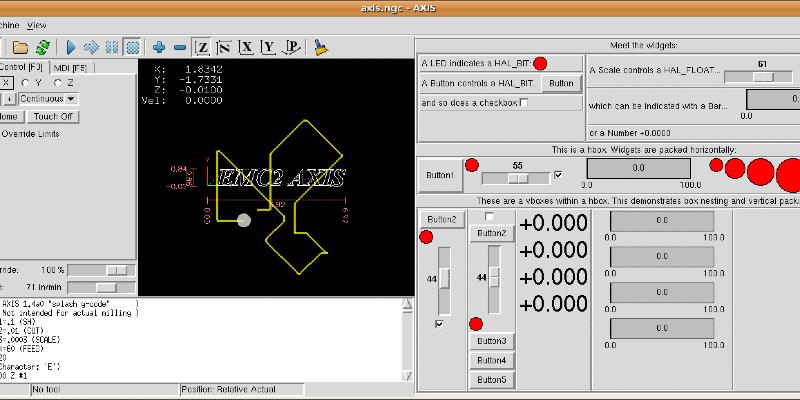Zoom out using the blue minus icon
This screenshot has width=800, height=400.
point(180,47)
